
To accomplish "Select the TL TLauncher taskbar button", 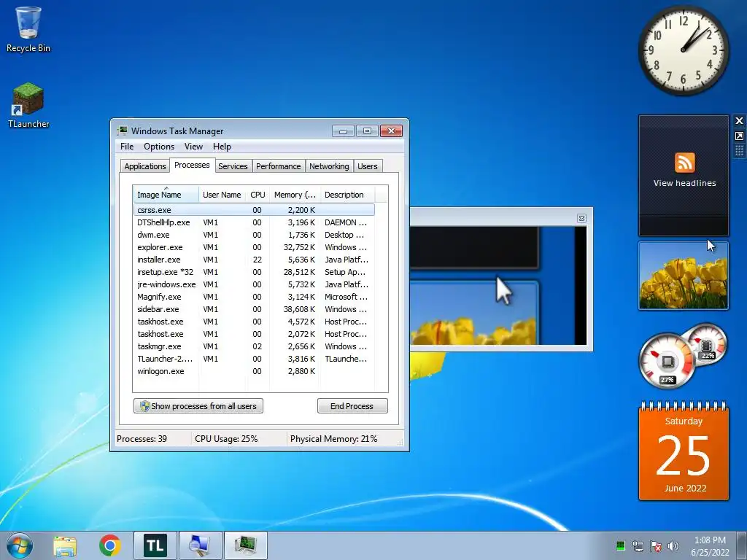I will click(155, 545).
